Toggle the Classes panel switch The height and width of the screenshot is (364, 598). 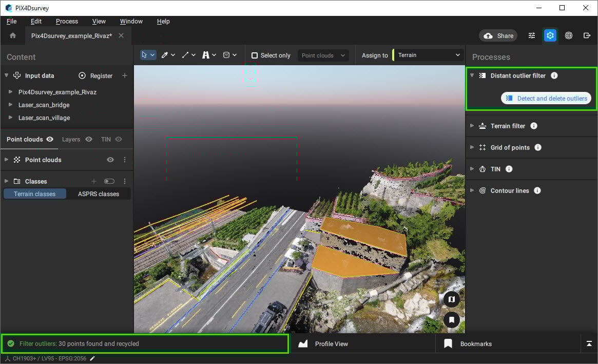[x=110, y=181]
